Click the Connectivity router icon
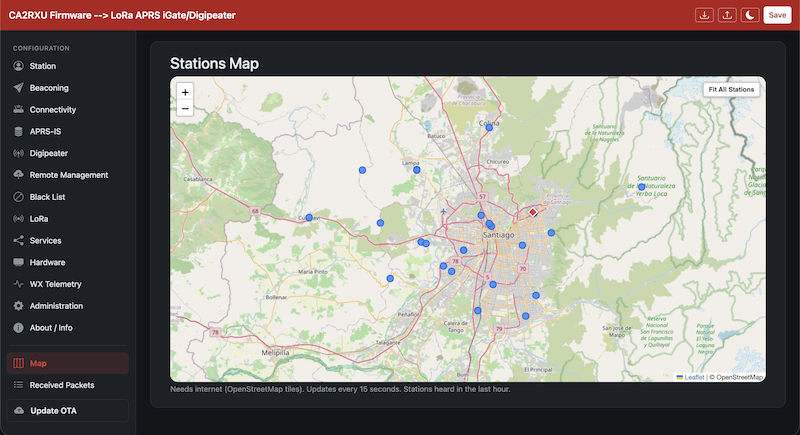This screenshot has width=800, height=435. (18, 109)
